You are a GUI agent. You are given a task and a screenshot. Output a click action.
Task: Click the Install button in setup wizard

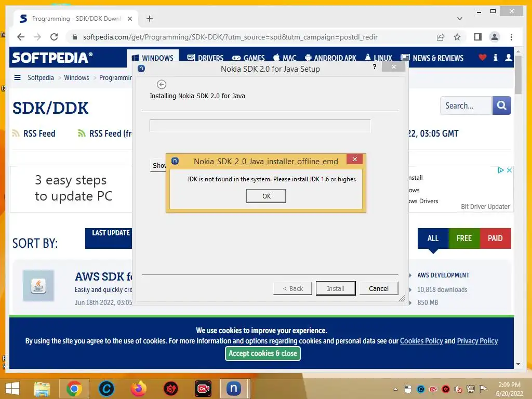(x=336, y=288)
